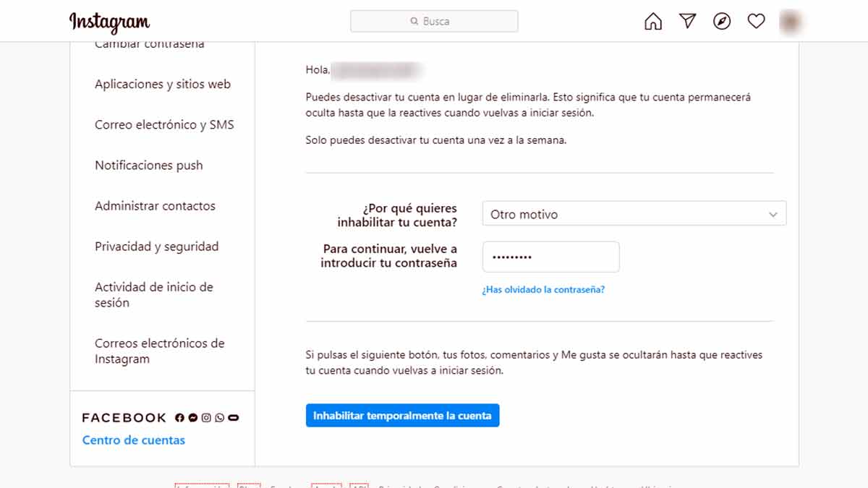868x488 pixels.
Task: Open "Aplicaciones y sitios web" settings
Action: point(163,85)
